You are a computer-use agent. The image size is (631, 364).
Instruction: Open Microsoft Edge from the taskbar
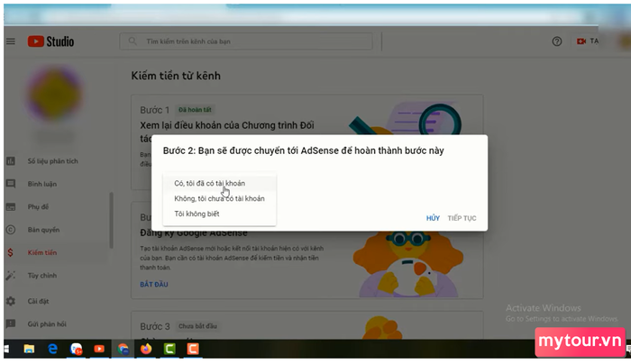click(52, 349)
